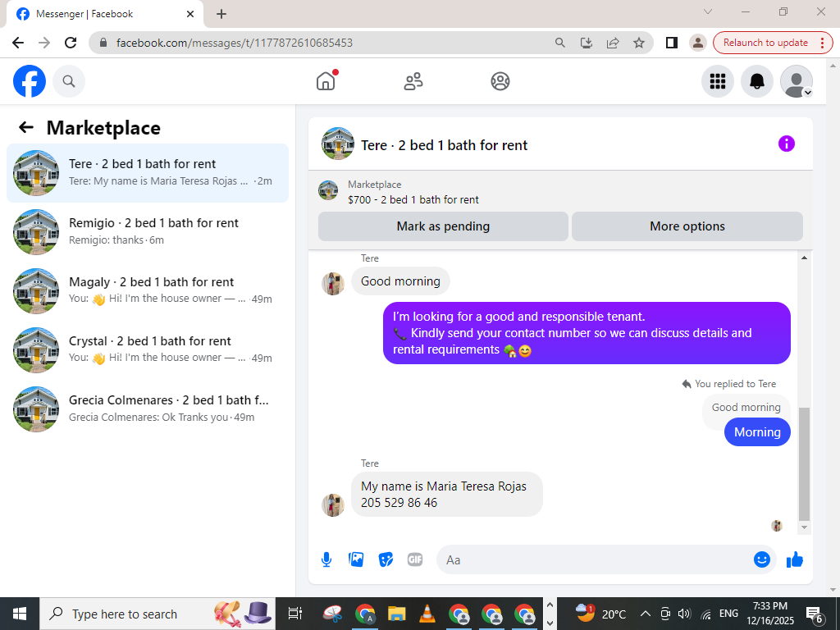Viewport: 840px width, 630px height.
Task: Open File Explorer from taskbar
Action: (x=396, y=614)
